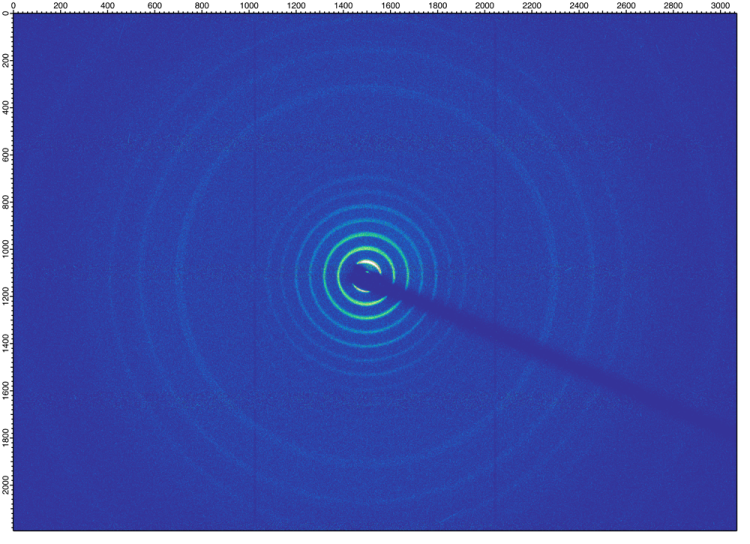This screenshot has width=750, height=544.
Task: Click the 2200 tick on the horizontal axis
Action: [x=532, y=6]
